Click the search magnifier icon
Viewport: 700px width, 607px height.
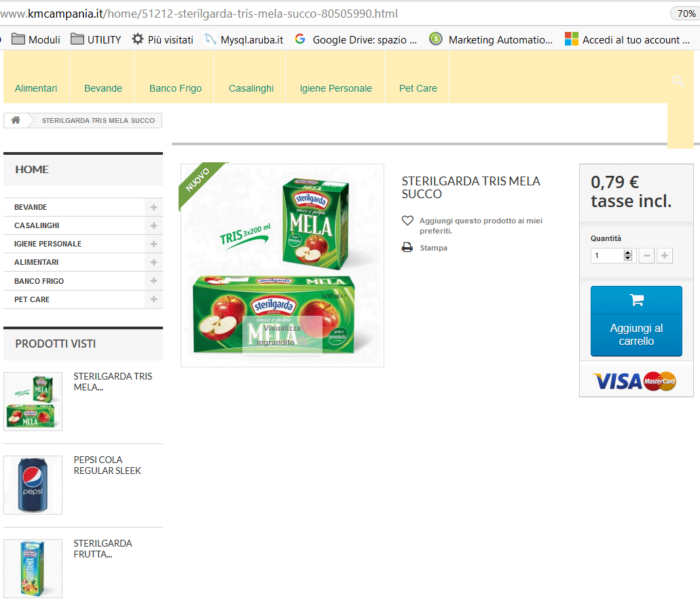[x=678, y=81]
